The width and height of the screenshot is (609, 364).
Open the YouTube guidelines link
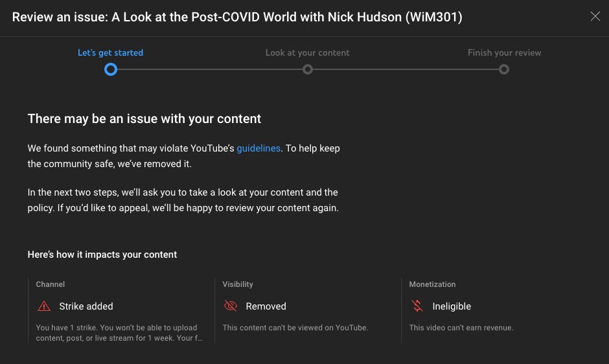pos(259,148)
